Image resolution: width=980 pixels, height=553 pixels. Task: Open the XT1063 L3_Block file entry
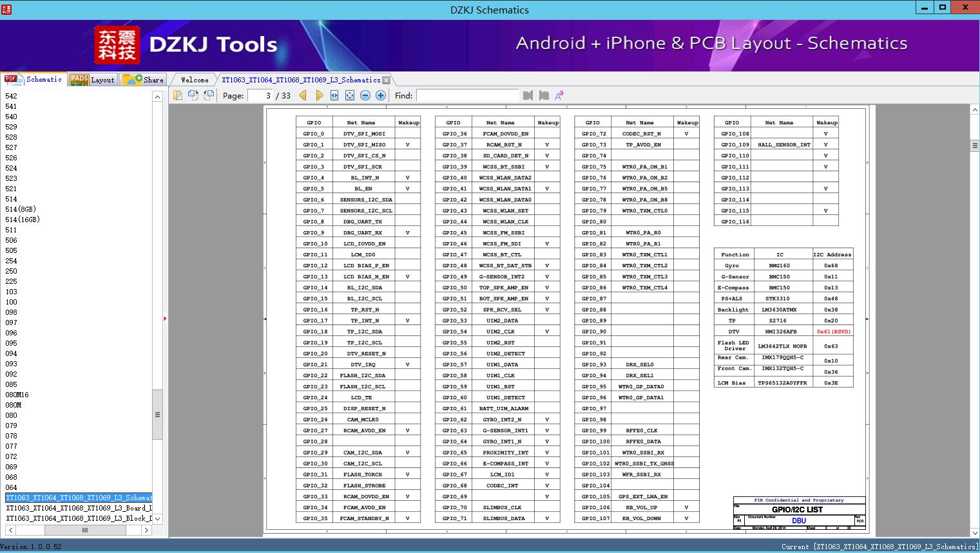79,518
